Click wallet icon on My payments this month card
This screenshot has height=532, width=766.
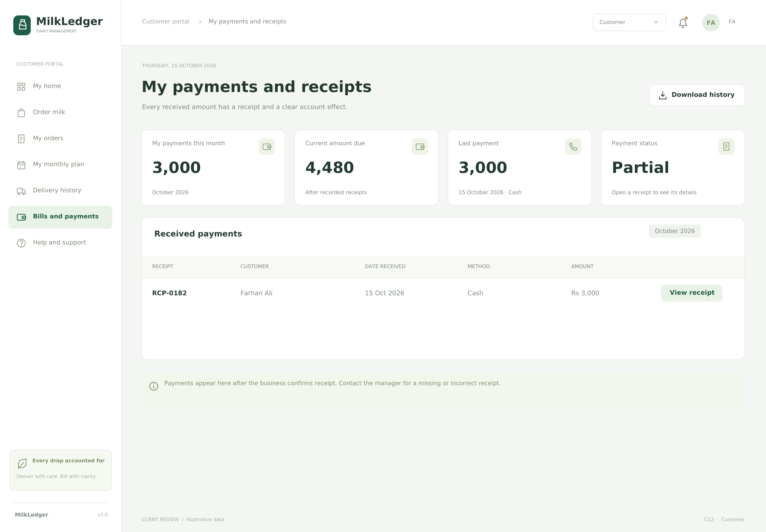(267, 147)
